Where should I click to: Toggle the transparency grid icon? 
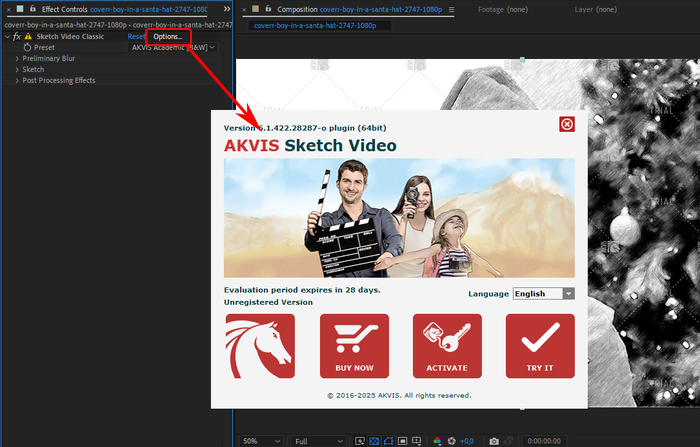coord(374,441)
